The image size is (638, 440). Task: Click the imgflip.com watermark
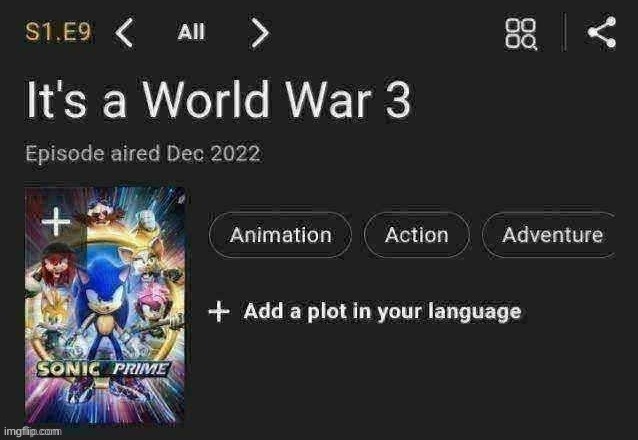pos(33,431)
